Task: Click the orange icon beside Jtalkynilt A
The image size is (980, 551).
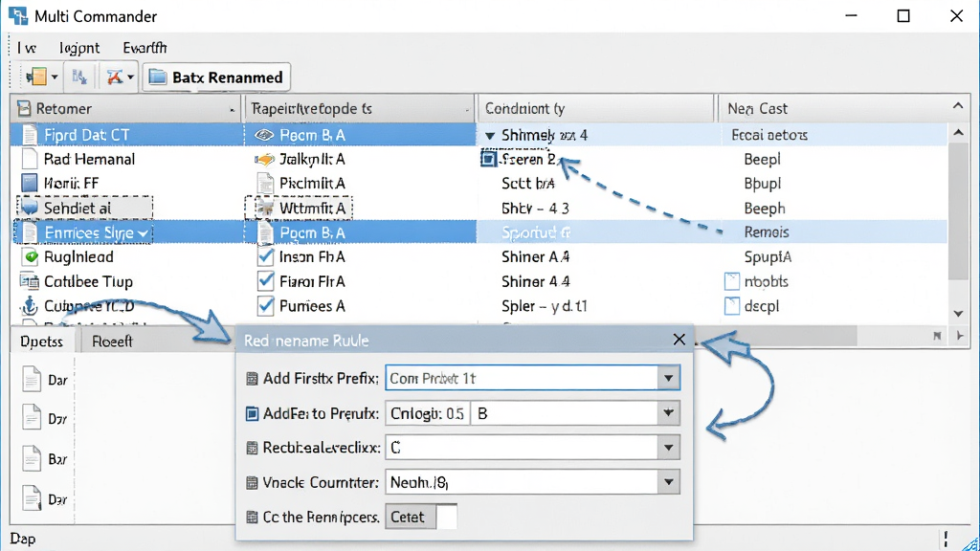Action: pos(264,160)
